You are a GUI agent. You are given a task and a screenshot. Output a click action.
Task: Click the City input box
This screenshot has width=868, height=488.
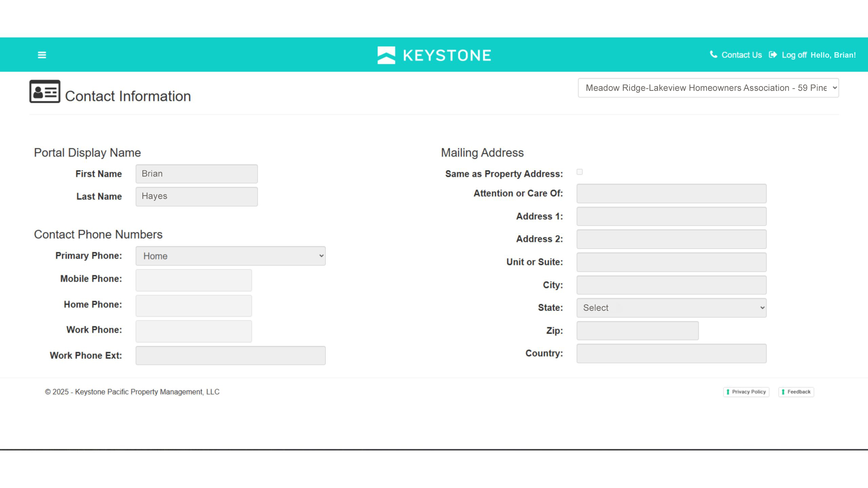pos(671,285)
